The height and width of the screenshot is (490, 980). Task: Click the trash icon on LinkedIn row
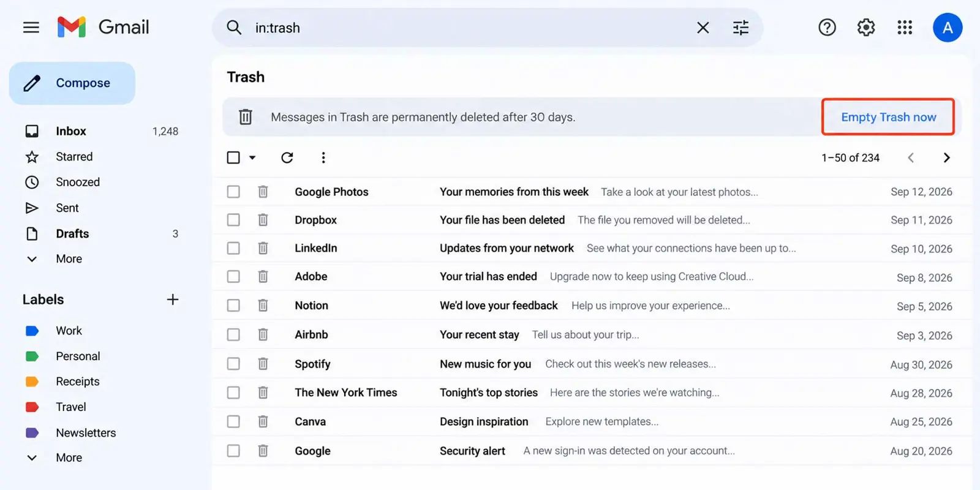coord(263,248)
